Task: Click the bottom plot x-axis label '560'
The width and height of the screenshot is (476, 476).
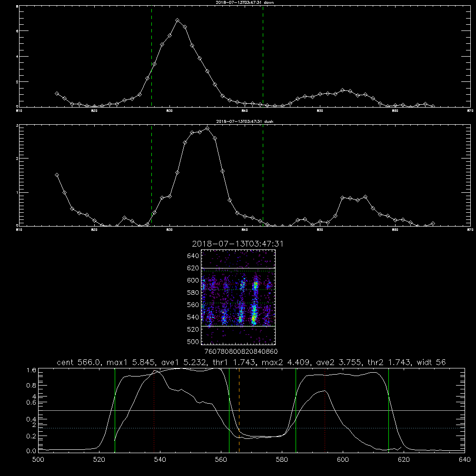Action: pos(221,460)
